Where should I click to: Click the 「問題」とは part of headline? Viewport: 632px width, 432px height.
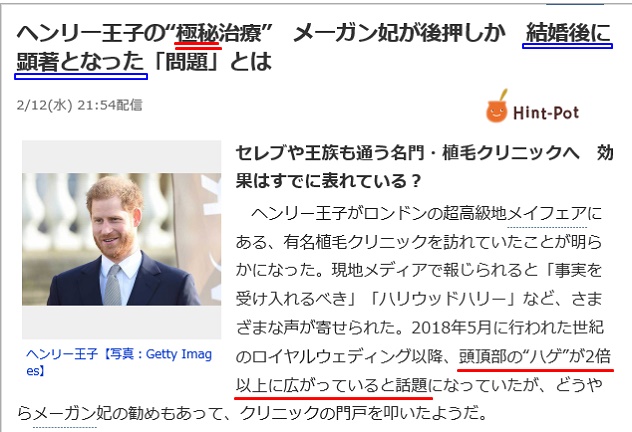pos(212,62)
